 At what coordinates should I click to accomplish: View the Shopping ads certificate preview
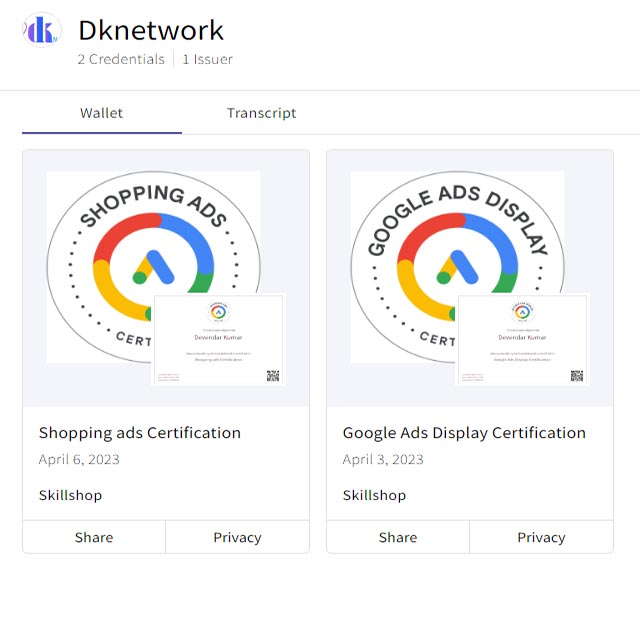(x=218, y=339)
